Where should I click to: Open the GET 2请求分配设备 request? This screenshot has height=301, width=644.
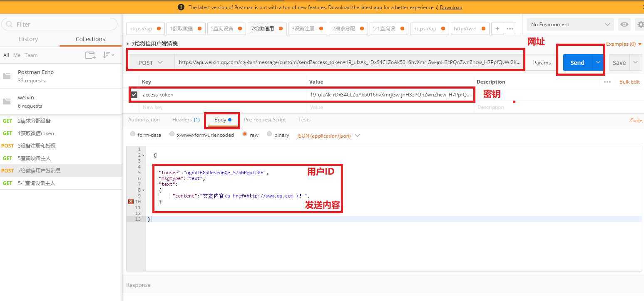[61, 121]
